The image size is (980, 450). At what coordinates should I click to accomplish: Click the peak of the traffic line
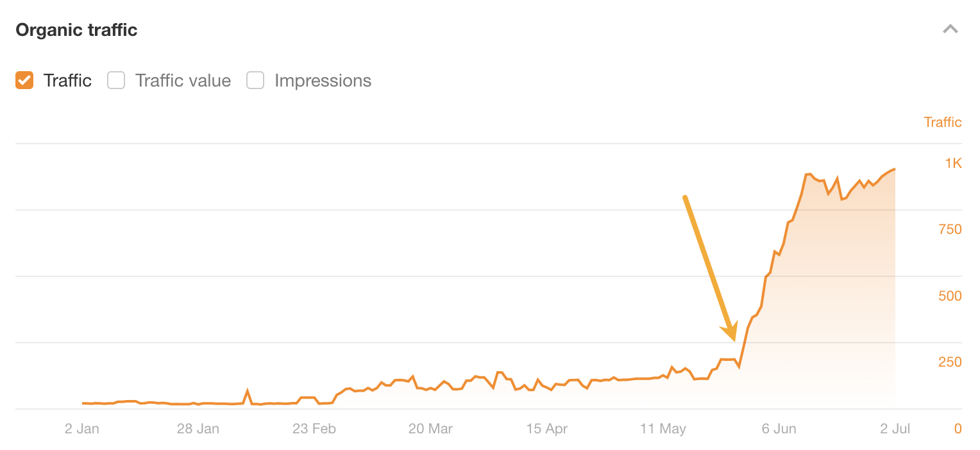(x=895, y=169)
